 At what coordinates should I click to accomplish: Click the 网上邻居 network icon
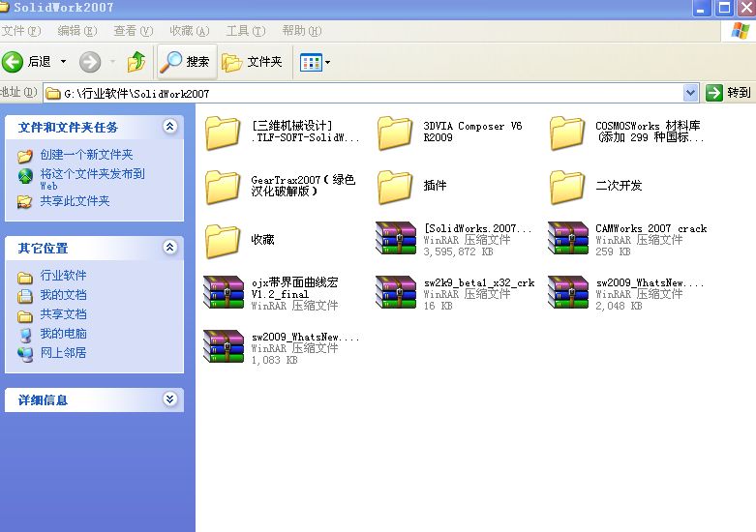[x=25, y=354]
